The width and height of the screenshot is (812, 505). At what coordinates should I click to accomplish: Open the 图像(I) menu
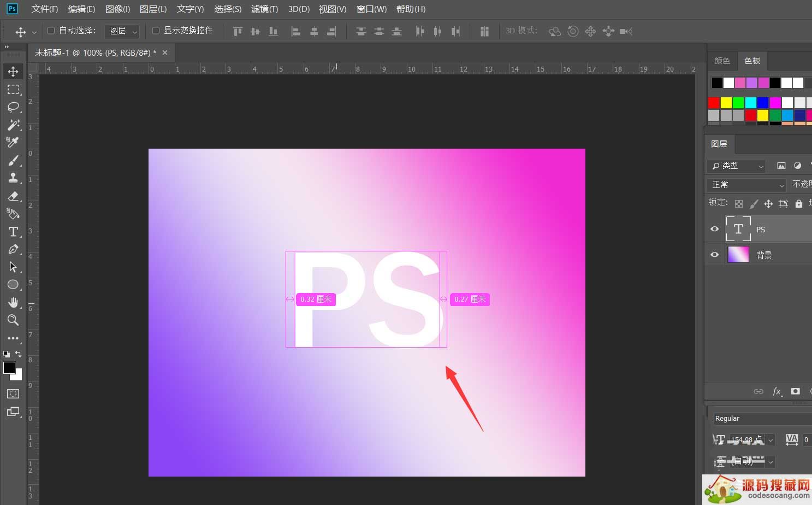[117, 9]
